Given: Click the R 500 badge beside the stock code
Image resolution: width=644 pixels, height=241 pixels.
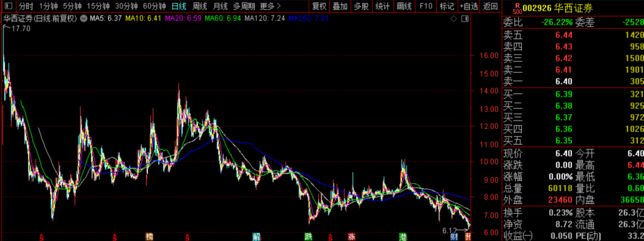Looking at the screenshot, I should click(x=518, y=7).
